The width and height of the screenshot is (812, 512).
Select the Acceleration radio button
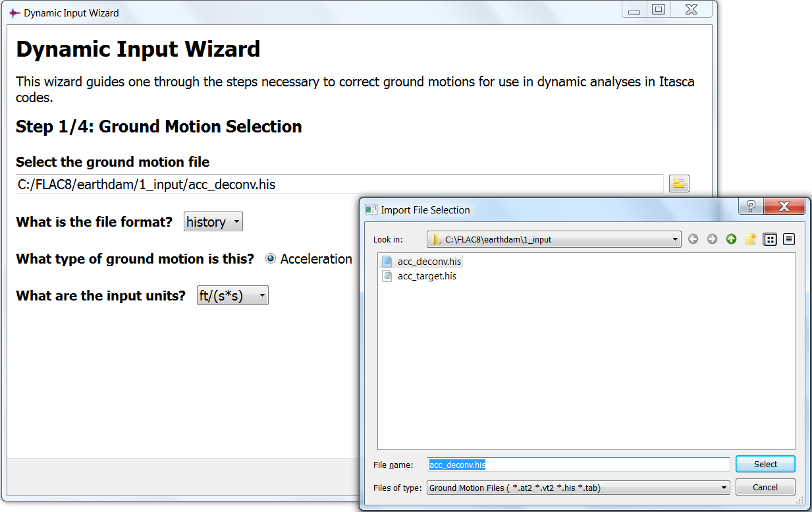click(x=271, y=259)
